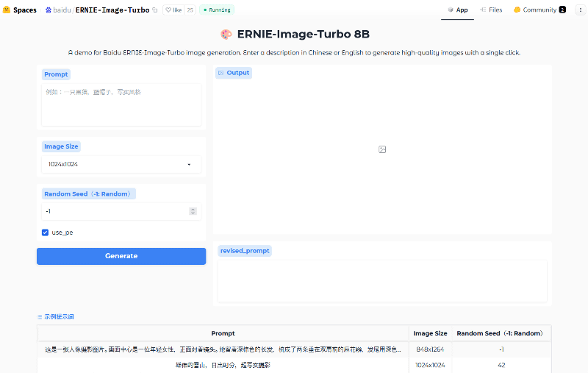The image size is (588, 373).
Task: Click the dropdown arrow next to 1024x1024
Action: coord(190,165)
